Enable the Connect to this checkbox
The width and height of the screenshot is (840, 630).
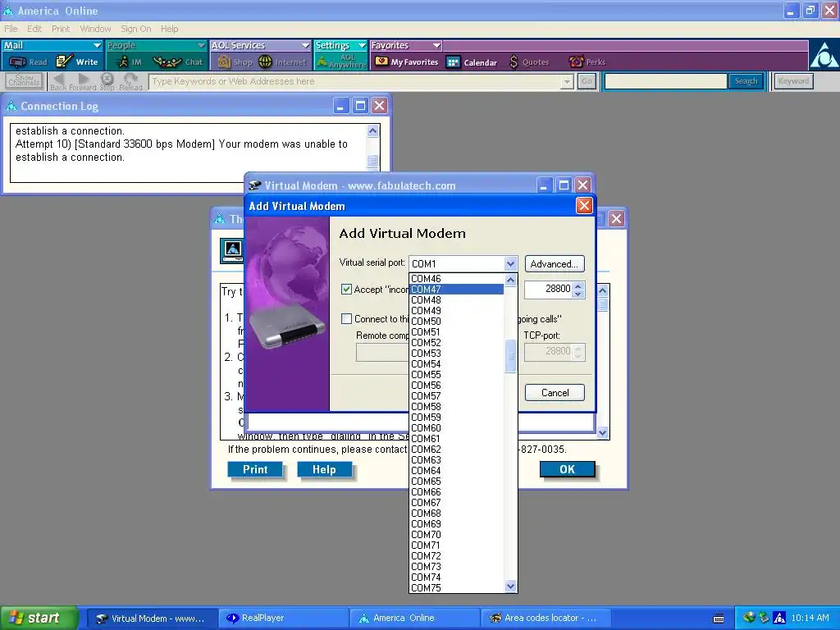click(347, 319)
